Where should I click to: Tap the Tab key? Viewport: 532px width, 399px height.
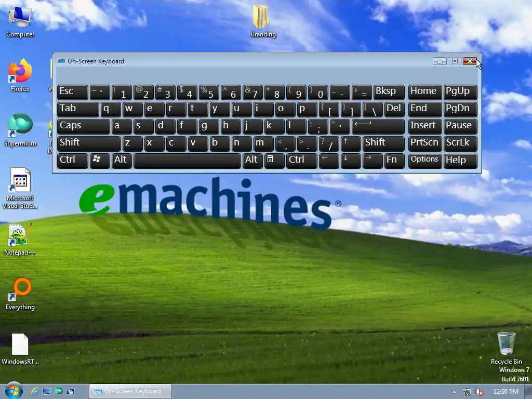78,110
